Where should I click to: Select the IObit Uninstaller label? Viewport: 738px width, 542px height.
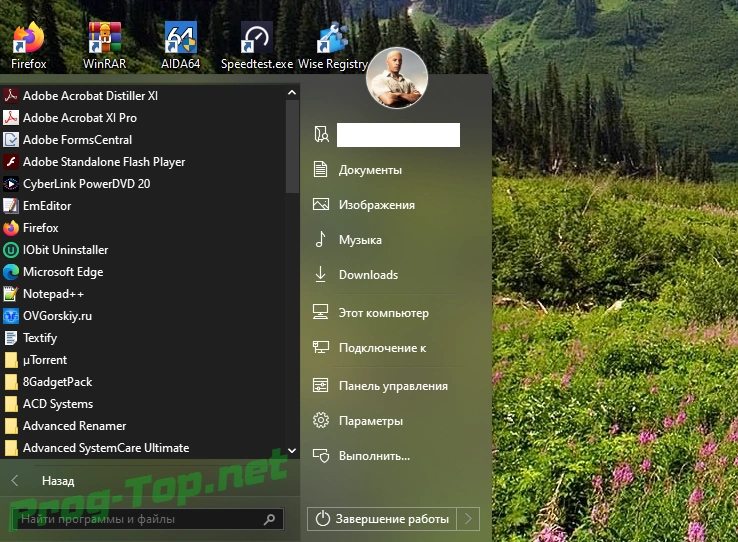point(65,250)
